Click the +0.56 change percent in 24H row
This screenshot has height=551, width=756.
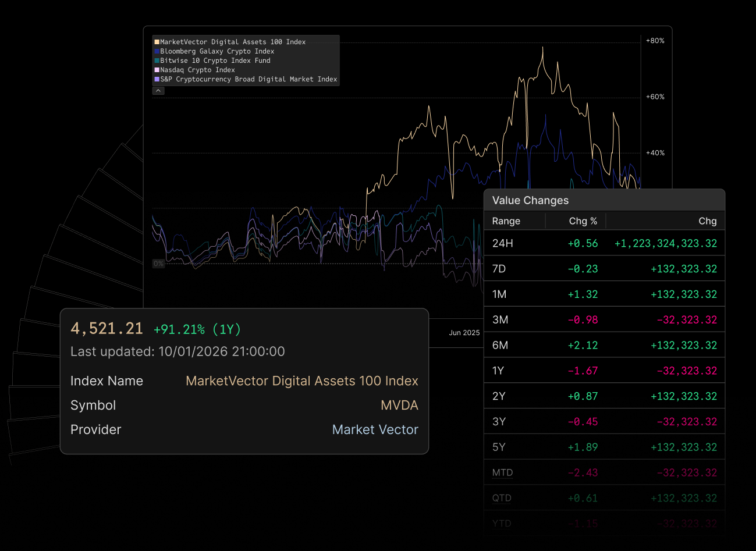click(583, 243)
